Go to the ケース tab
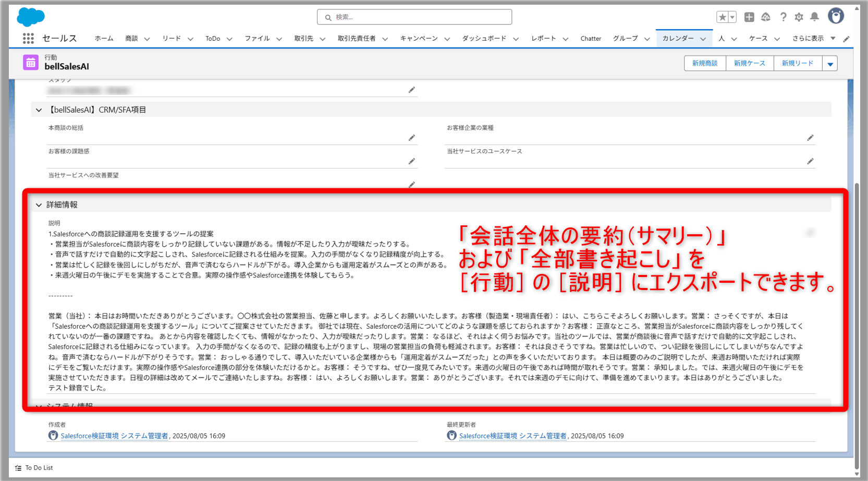 click(758, 39)
